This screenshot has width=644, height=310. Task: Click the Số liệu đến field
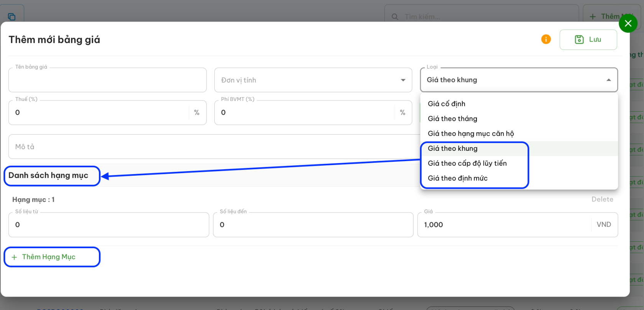[x=313, y=225]
